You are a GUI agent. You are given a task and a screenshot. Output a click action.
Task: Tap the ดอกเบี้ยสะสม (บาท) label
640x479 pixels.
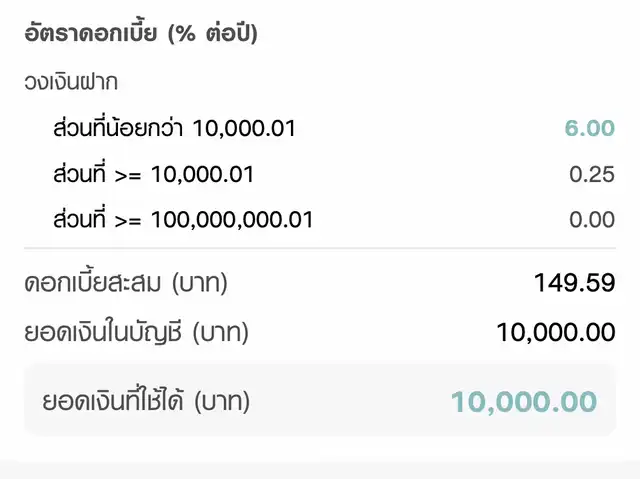point(126,283)
